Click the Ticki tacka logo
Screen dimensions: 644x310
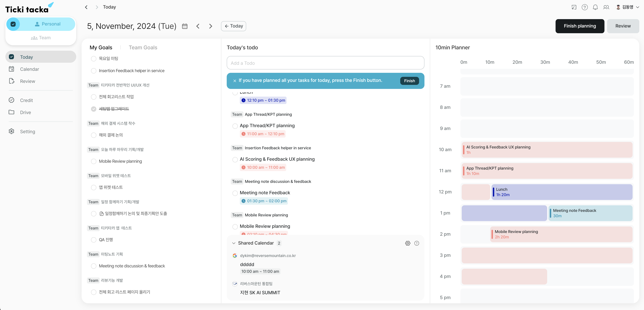(29, 8)
